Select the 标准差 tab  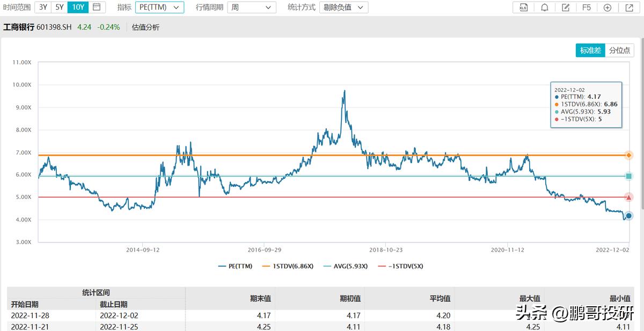590,50
